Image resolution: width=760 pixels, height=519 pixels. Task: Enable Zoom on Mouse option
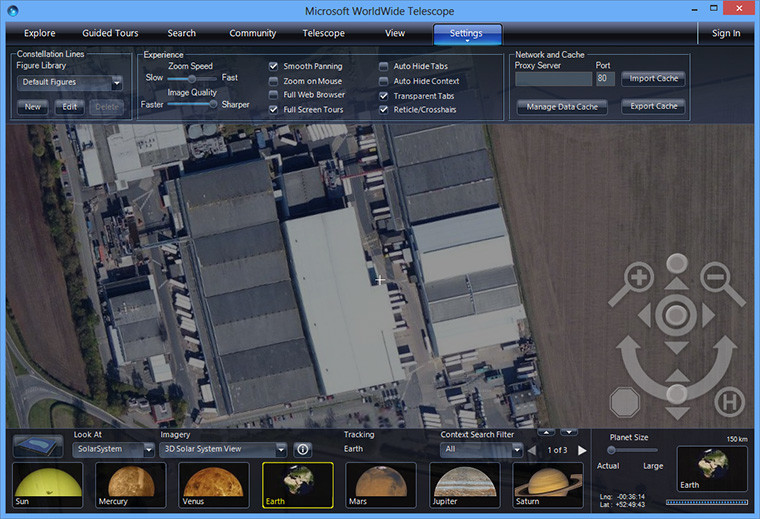[274, 81]
